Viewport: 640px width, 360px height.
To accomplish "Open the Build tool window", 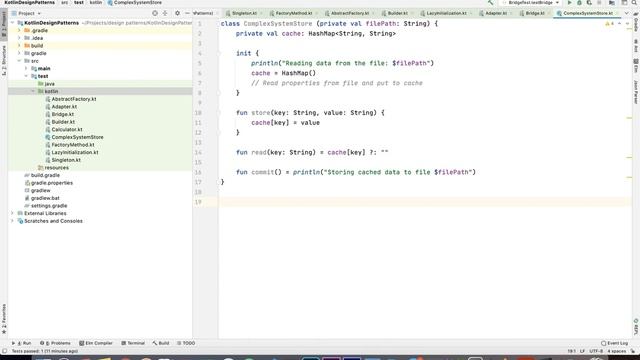I will coord(161,343).
